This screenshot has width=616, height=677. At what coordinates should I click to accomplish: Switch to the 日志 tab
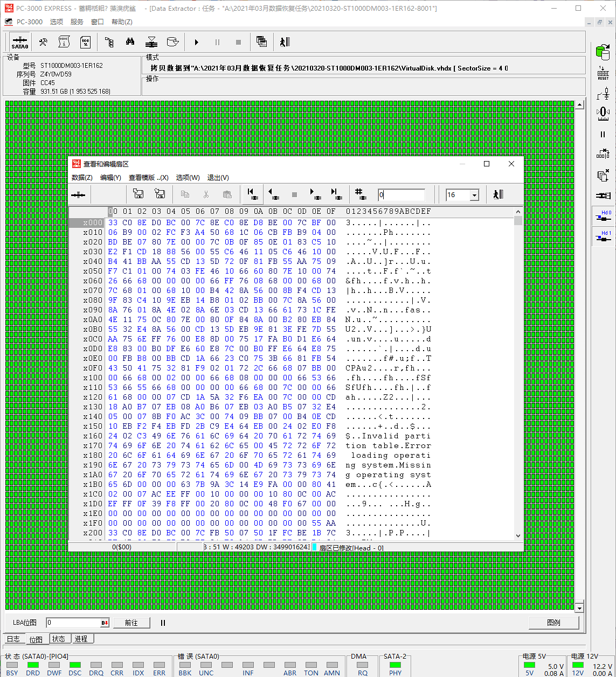(13, 639)
